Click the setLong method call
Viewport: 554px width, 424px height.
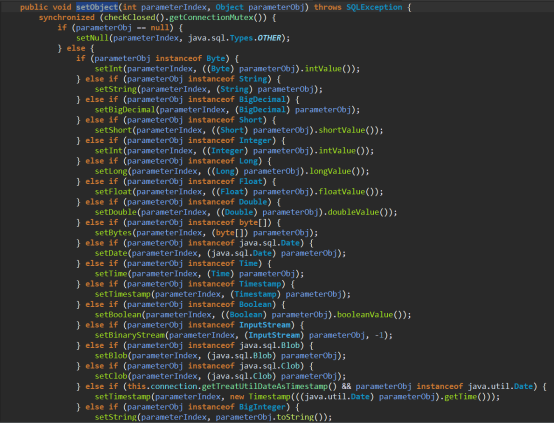click(x=111, y=171)
